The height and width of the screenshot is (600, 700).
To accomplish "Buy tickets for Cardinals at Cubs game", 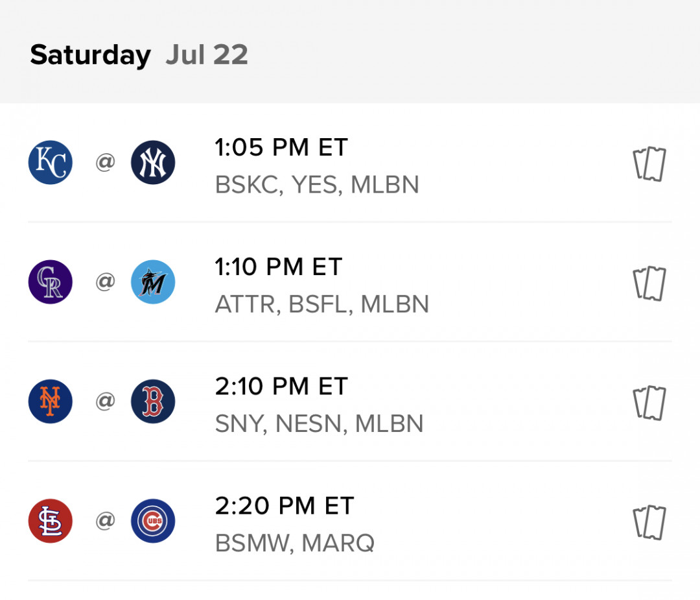I will 649,522.
